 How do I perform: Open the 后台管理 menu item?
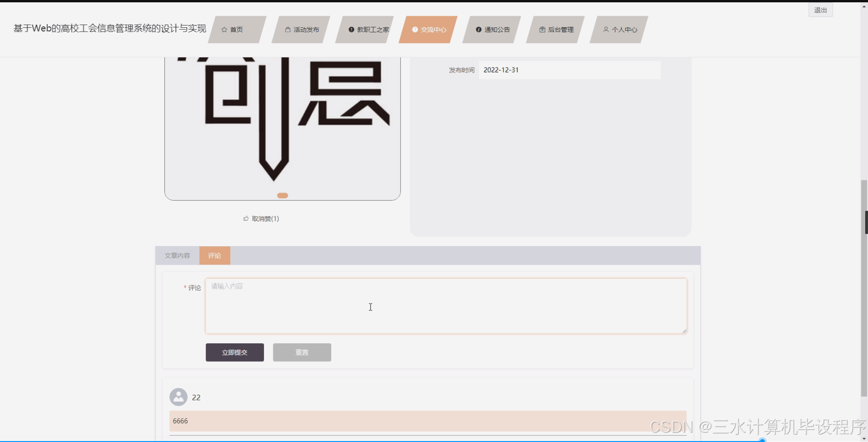pyautogui.click(x=555, y=30)
